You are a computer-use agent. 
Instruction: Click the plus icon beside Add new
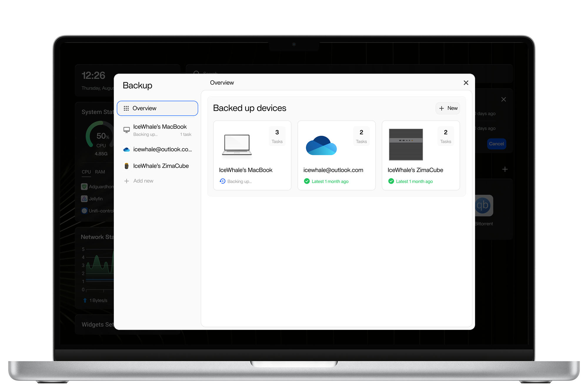tap(126, 181)
